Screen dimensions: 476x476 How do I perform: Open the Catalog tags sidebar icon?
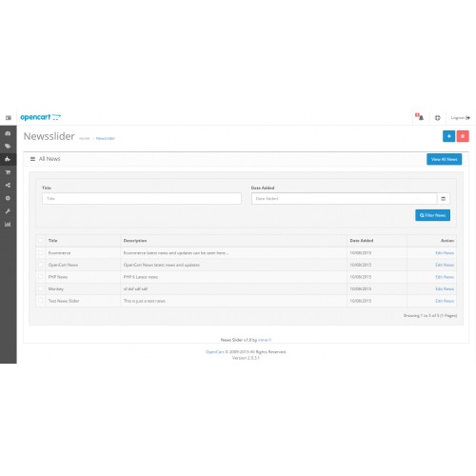pos(8,146)
